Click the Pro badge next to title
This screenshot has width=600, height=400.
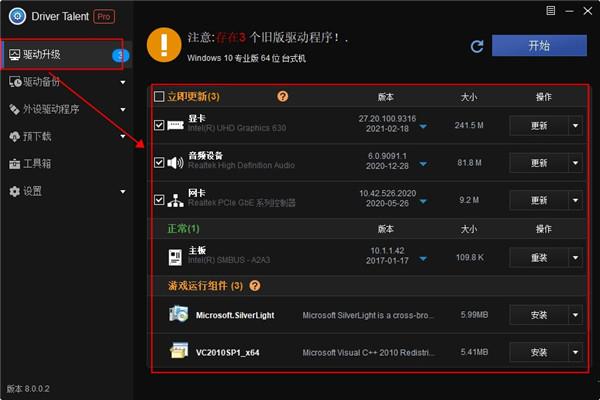pyautogui.click(x=104, y=16)
